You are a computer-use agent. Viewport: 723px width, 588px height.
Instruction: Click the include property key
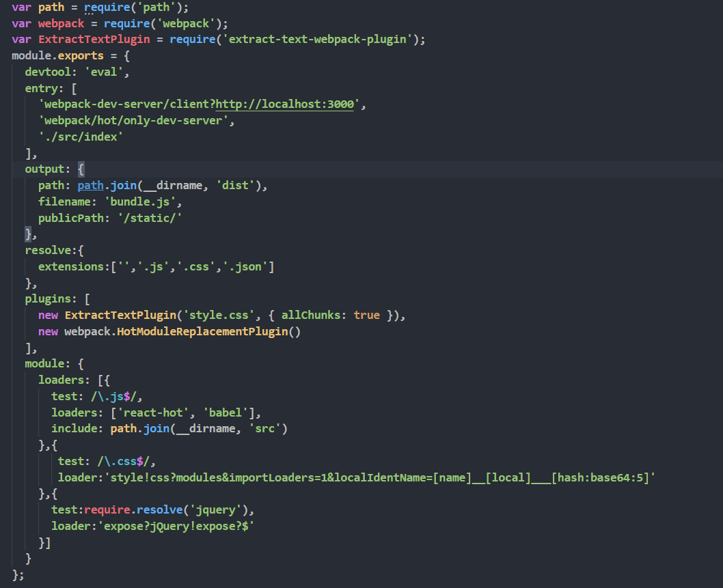pos(74,429)
